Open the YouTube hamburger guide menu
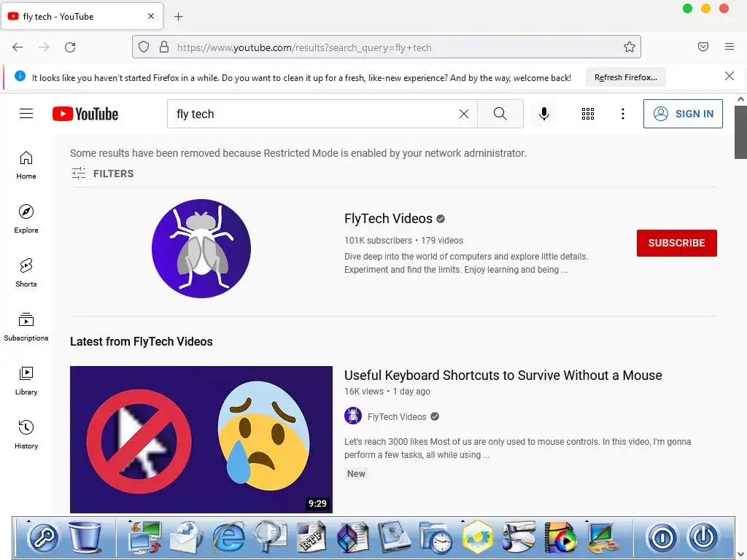Screen dimensions: 747x560 point(26,114)
